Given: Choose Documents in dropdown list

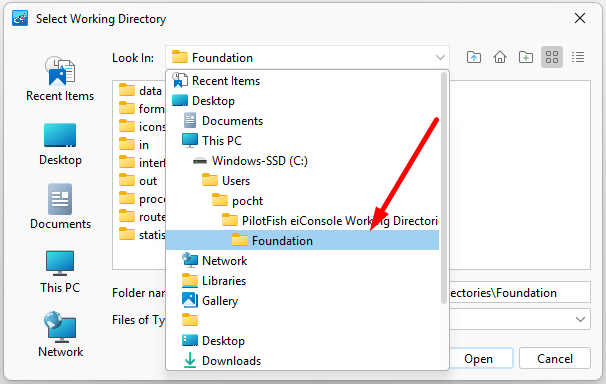Looking at the screenshot, I should (x=303, y=121).
